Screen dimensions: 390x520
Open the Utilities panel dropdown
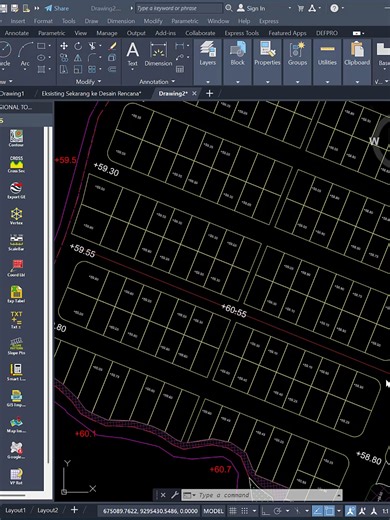(327, 82)
